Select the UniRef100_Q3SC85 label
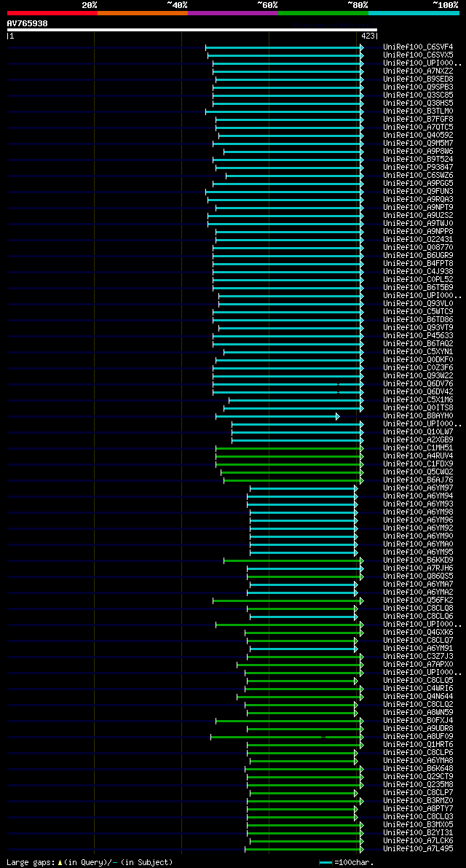The image size is (466, 868). 418,95
